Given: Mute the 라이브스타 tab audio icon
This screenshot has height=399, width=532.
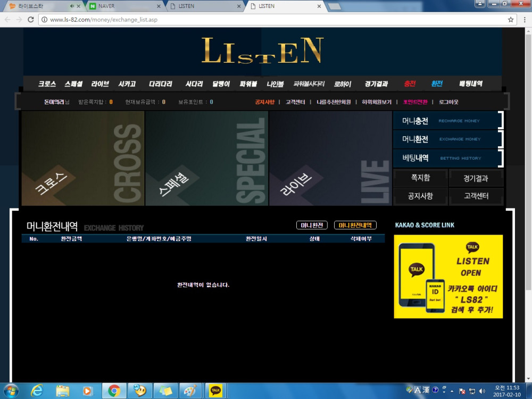Looking at the screenshot, I should [72, 6].
